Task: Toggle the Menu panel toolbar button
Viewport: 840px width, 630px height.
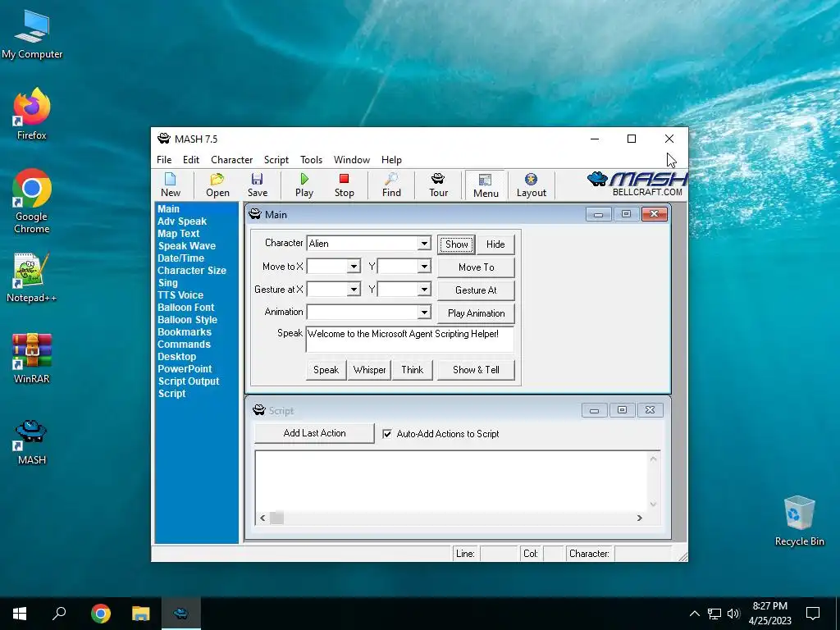Action: coord(486,185)
